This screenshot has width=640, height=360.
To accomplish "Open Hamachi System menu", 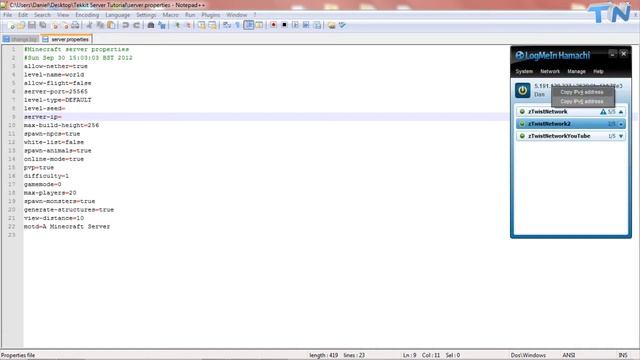I will coord(524,71).
